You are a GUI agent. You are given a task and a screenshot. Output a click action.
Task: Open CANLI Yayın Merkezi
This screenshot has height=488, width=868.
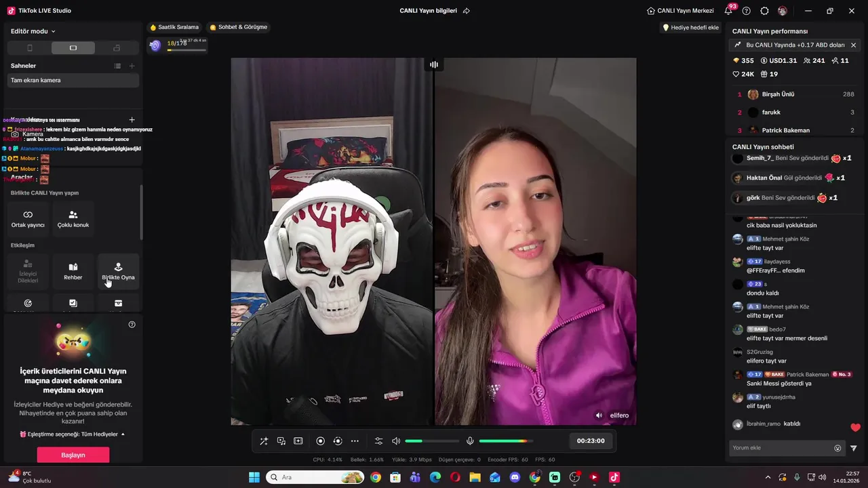tap(680, 11)
